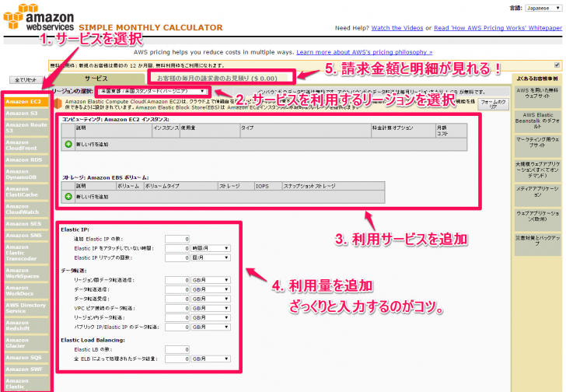566x392 pixels.
Task: Select Amazon CloudFront in sidebar
Action: (26, 145)
